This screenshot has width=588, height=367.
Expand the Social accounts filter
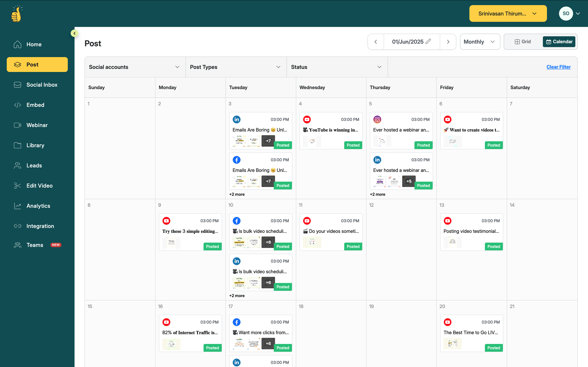[x=135, y=67]
